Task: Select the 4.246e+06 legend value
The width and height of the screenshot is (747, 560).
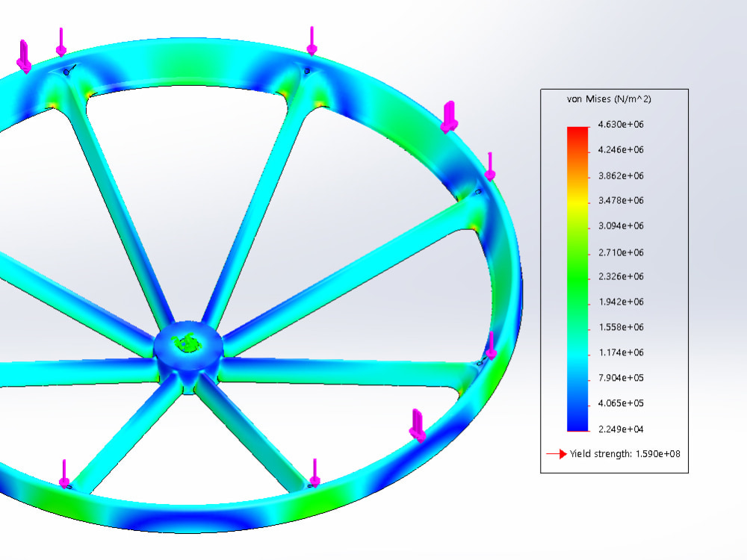Action: click(621, 149)
